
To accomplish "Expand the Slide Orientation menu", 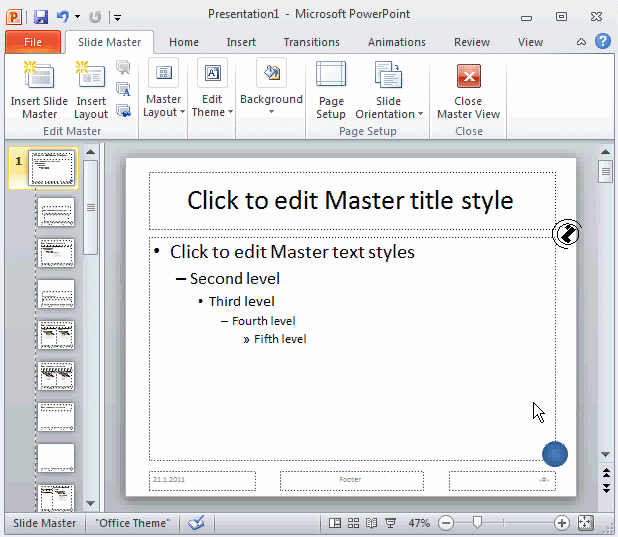I will (388, 90).
